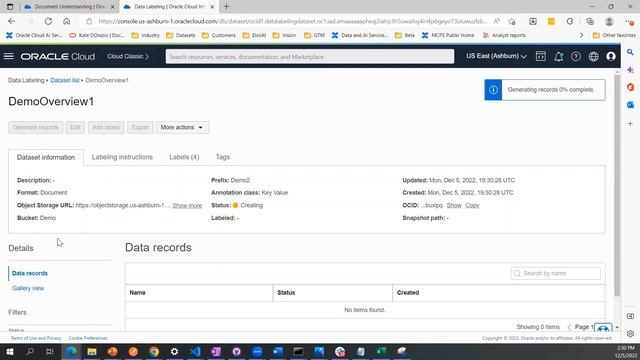Click the Generate records button
The image size is (640, 360).
click(36, 127)
